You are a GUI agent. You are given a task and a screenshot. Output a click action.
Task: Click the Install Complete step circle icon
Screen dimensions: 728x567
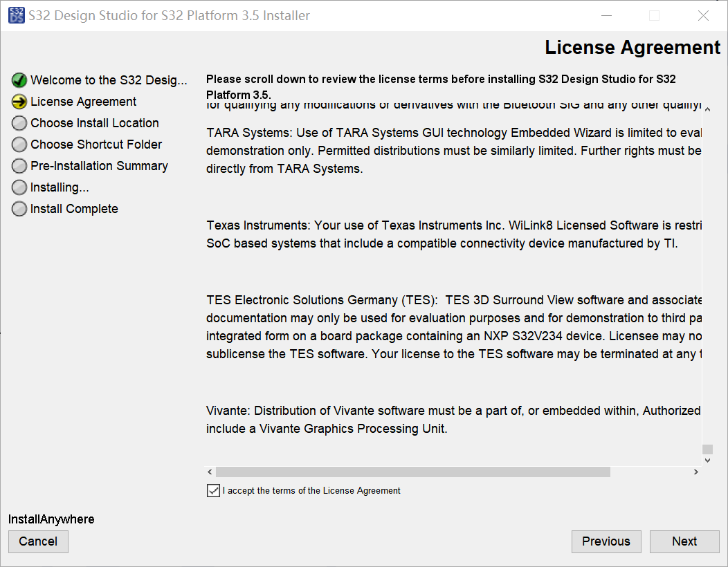click(x=19, y=209)
